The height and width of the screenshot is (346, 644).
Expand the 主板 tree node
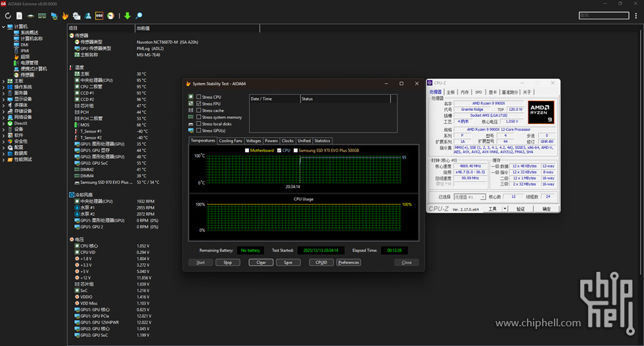point(3,81)
